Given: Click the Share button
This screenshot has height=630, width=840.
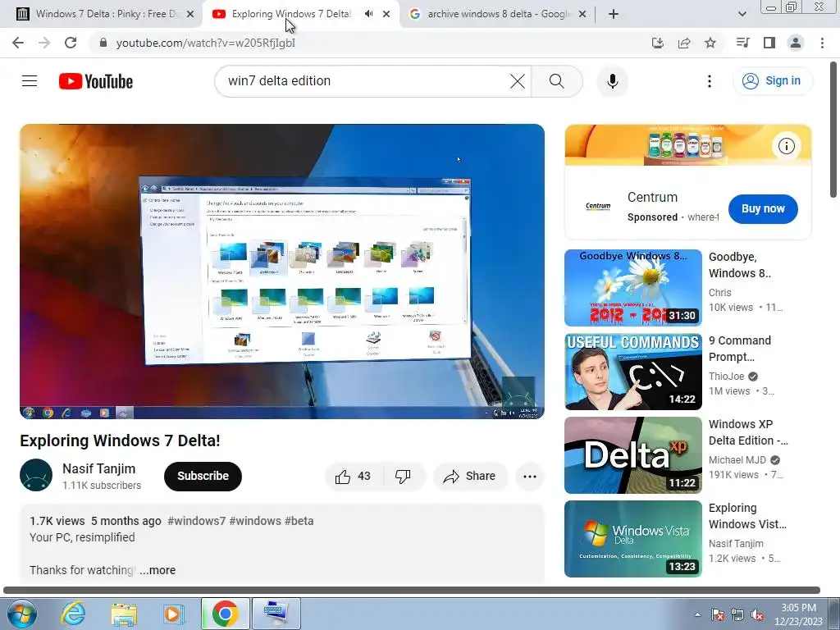Looking at the screenshot, I should tap(470, 477).
